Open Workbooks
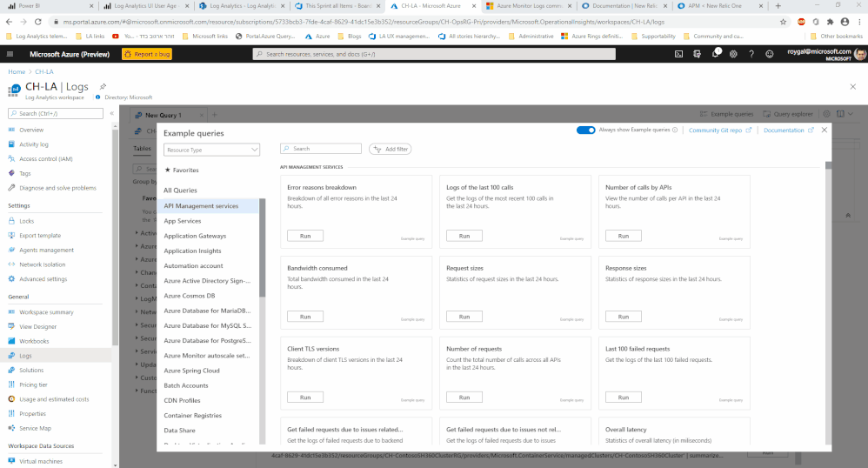Image resolution: width=868 pixels, height=468 pixels. [34, 341]
